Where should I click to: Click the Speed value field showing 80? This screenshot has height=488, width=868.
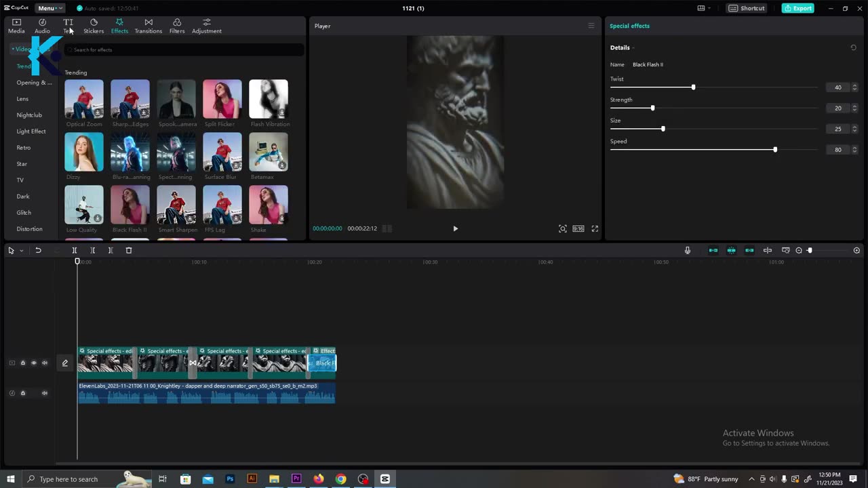click(838, 150)
